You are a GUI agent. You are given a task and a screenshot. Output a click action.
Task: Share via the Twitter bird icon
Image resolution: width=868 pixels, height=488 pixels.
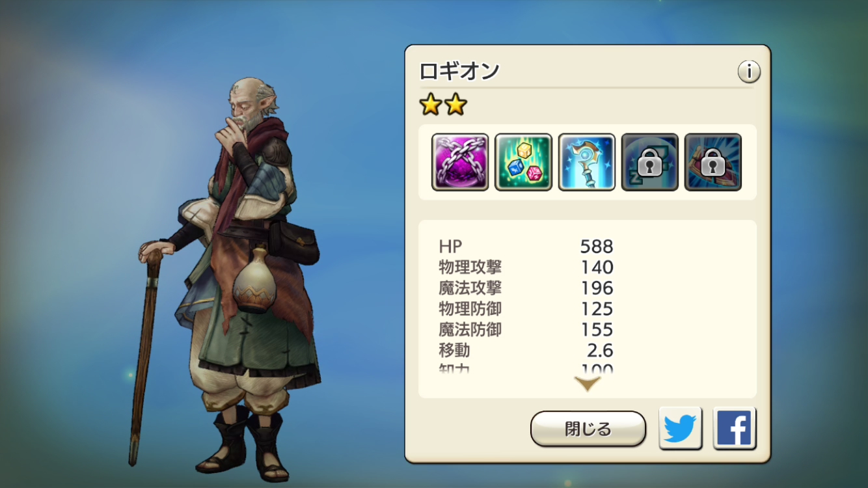pyautogui.click(x=680, y=428)
